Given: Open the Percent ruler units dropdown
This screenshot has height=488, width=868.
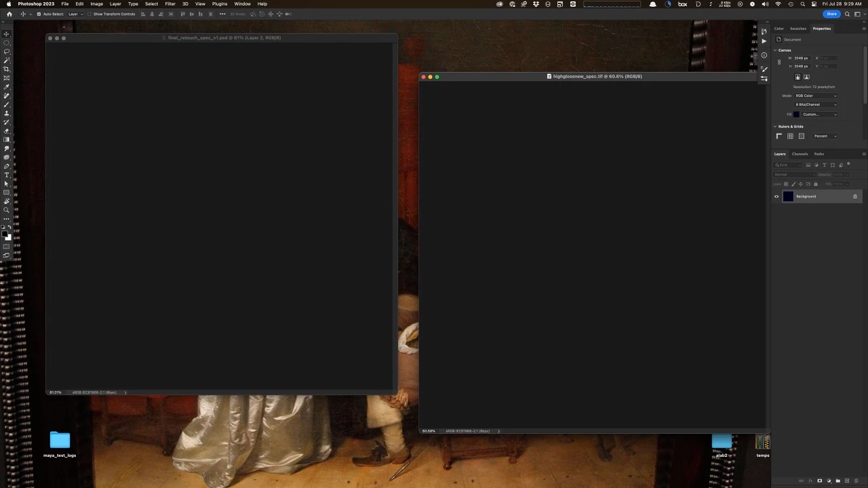Looking at the screenshot, I should pos(825,136).
